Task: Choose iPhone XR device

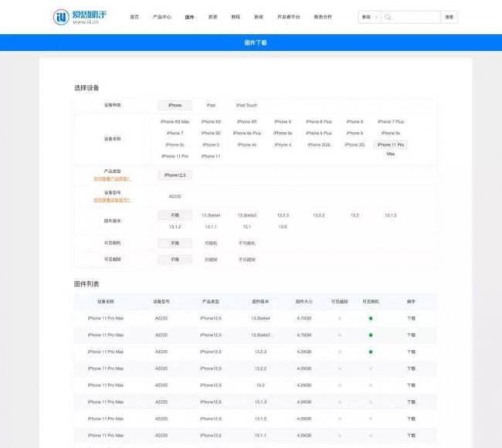Action: (x=247, y=122)
